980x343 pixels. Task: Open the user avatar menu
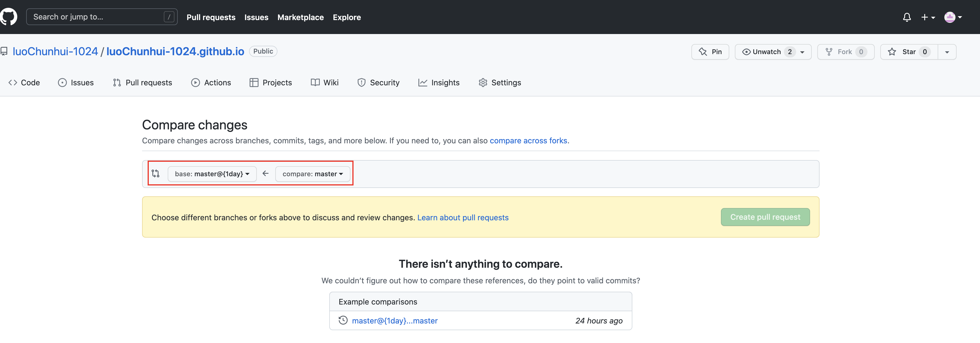(953, 17)
